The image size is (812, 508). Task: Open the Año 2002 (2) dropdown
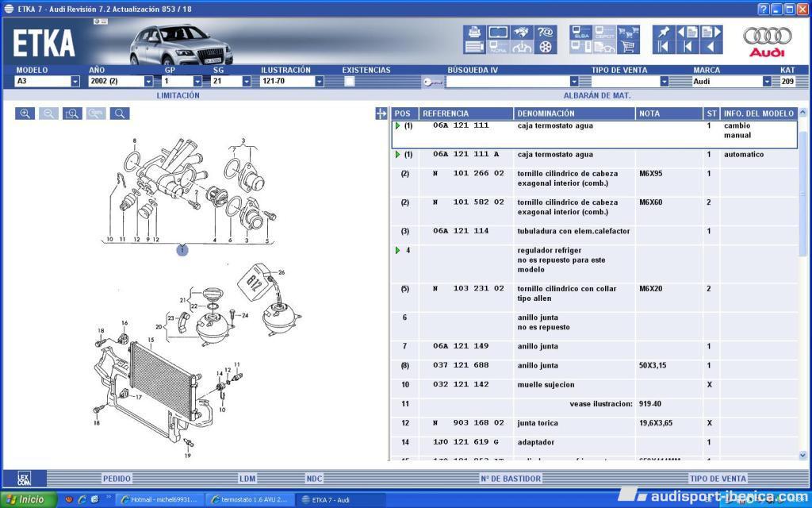[148, 82]
